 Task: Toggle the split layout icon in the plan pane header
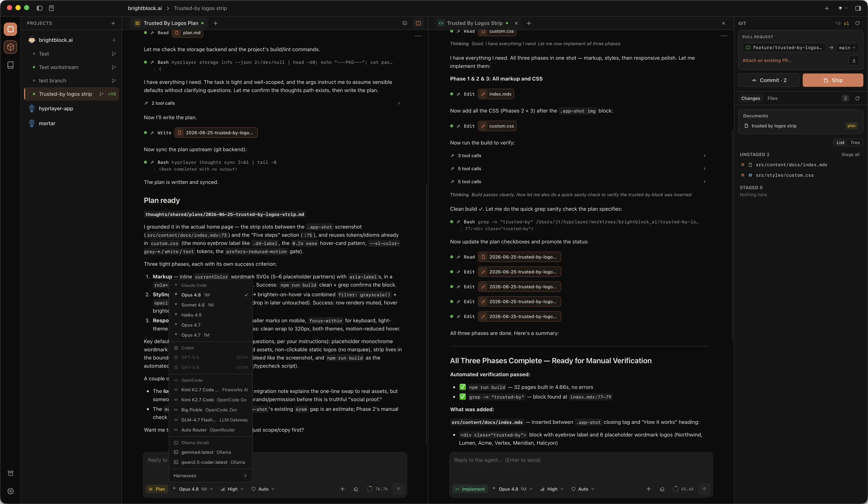click(x=418, y=23)
